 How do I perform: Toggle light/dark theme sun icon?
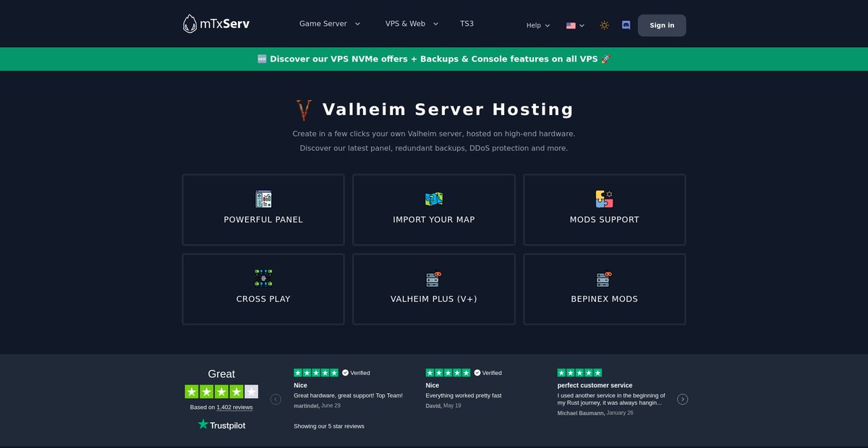[604, 25]
